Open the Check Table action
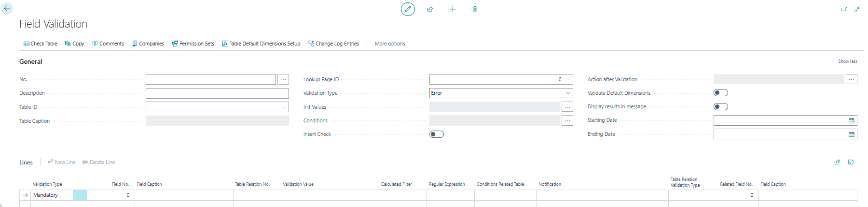 tap(41, 44)
